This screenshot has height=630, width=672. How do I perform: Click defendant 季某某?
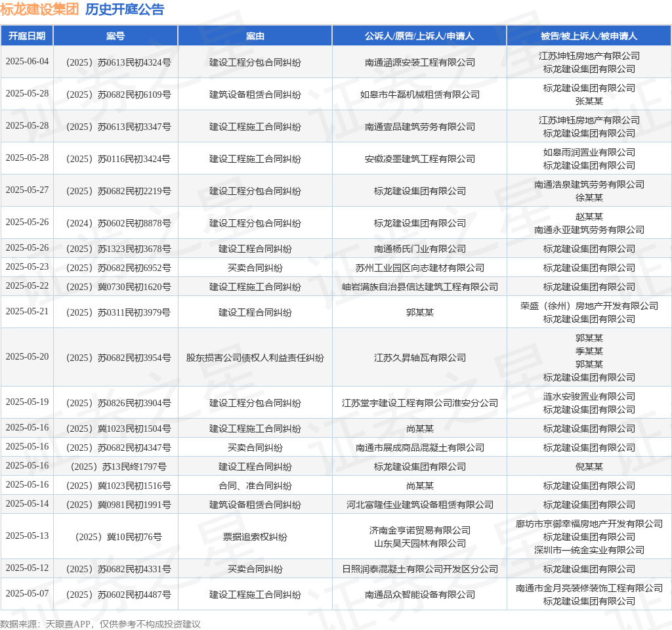[x=589, y=352]
